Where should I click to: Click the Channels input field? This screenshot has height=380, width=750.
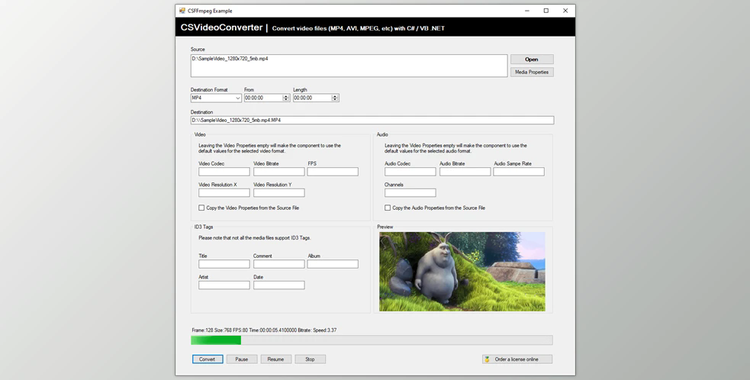coord(410,192)
